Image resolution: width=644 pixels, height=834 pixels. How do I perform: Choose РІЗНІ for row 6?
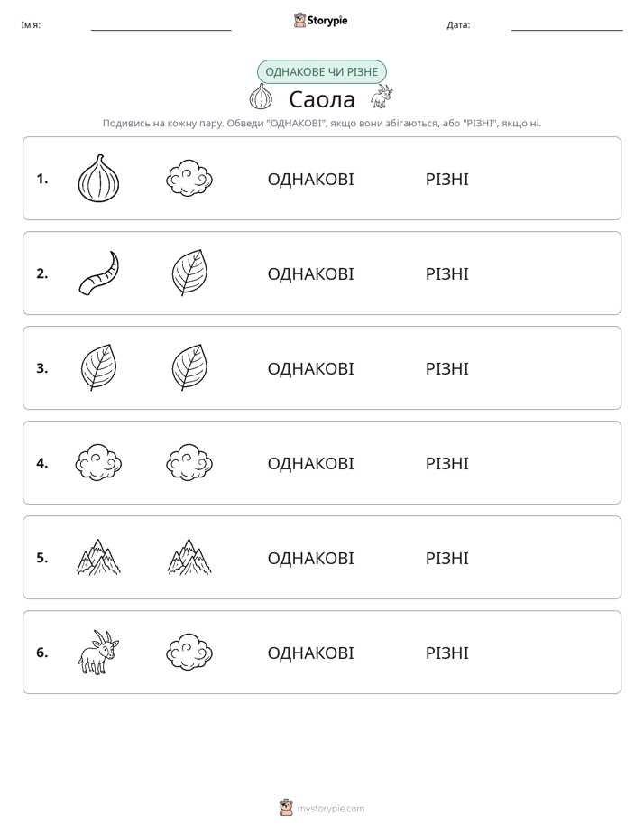446,653
